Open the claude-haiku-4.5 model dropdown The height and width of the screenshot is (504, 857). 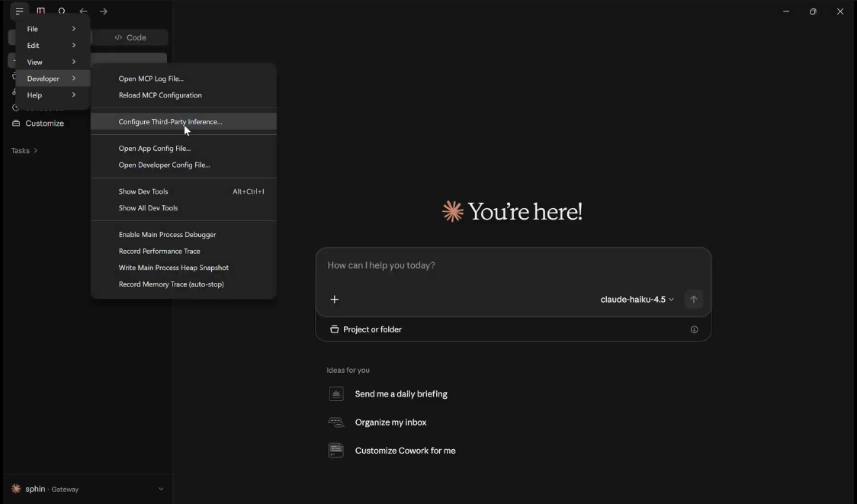pos(637,299)
